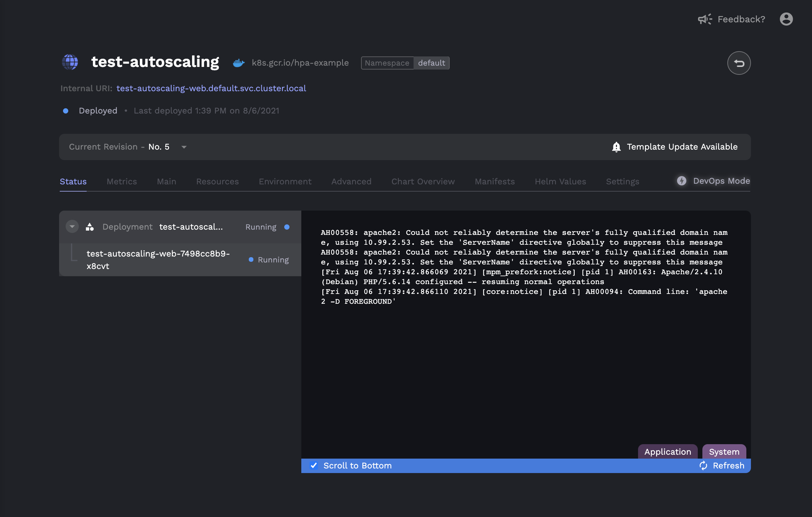This screenshot has width=812, height=517.
Task: Click the Deployment shapes icon
Action: click(x=90, y=227)
